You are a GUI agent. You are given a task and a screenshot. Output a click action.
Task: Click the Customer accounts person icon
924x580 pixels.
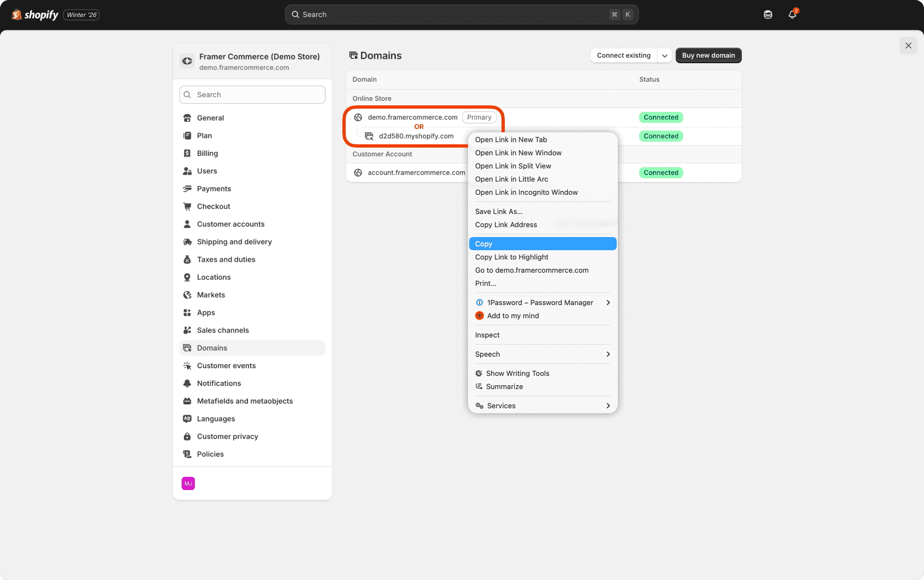(x=187, y=224)
